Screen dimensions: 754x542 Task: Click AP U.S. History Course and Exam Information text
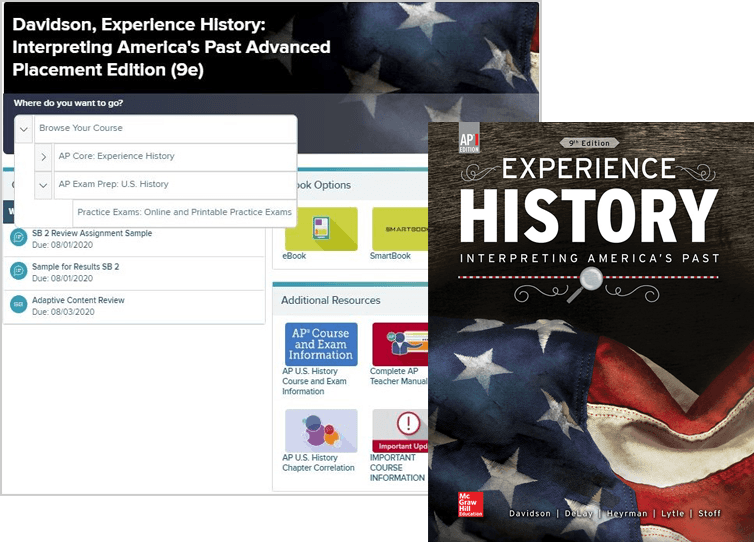coord(314,381)
